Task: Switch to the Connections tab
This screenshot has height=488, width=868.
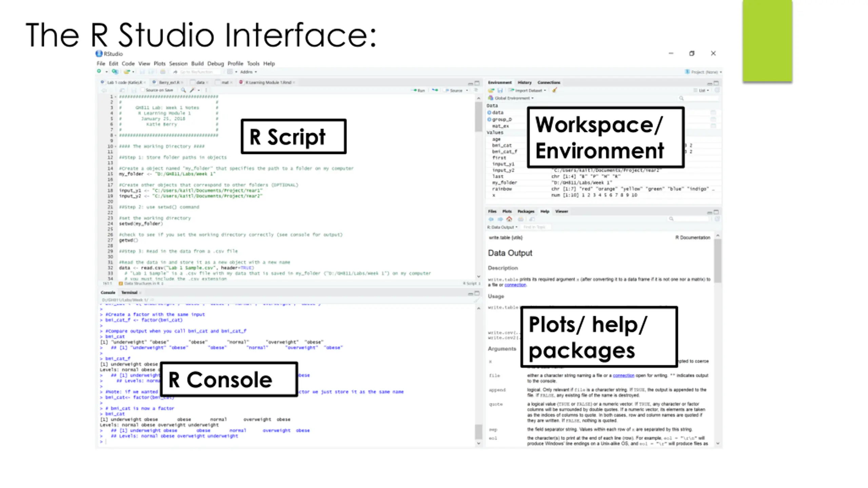Action: point(549,82)
